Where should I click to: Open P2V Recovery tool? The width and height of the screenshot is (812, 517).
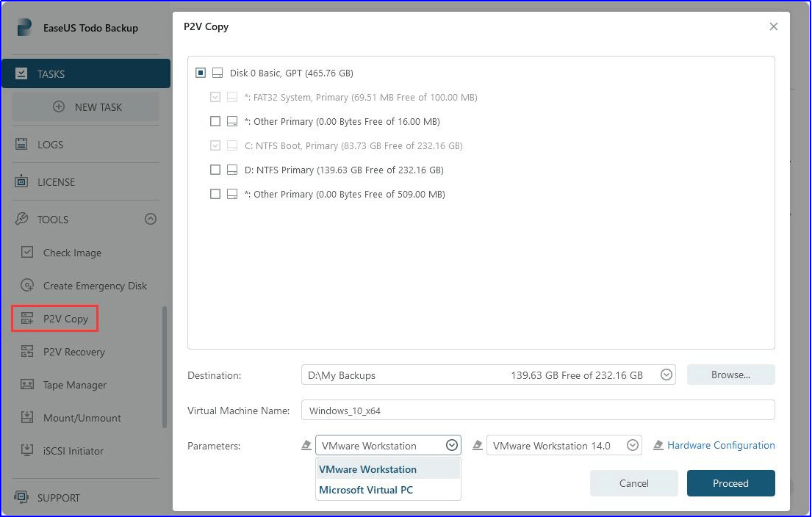pos(74,352)
